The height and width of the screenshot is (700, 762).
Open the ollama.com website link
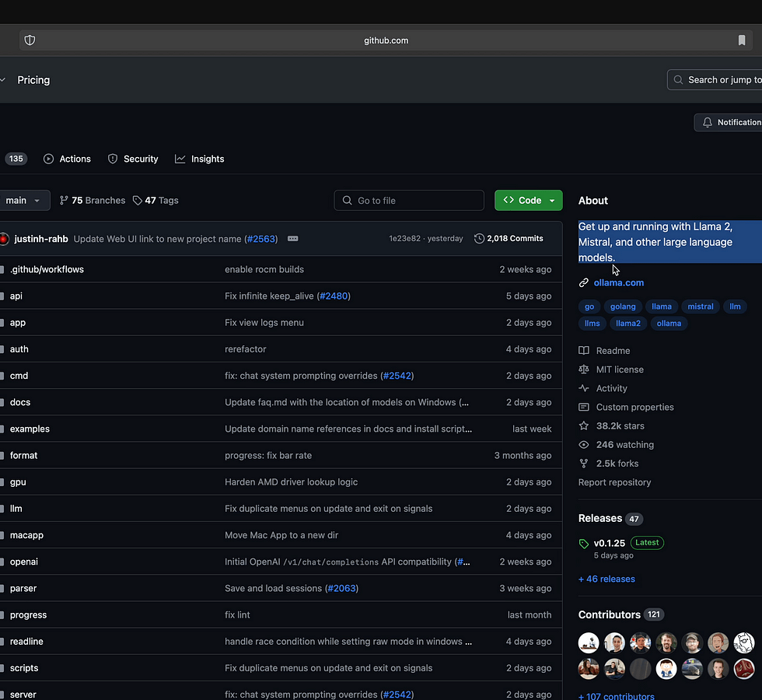click(x=618, y=282)
